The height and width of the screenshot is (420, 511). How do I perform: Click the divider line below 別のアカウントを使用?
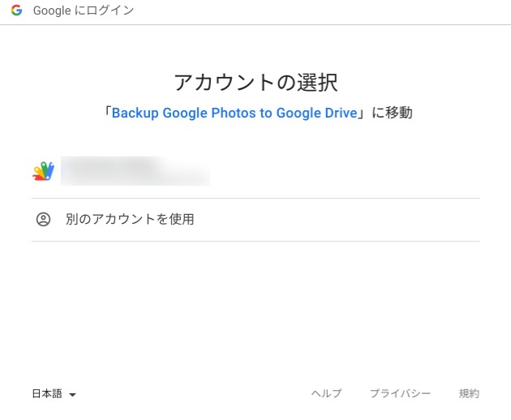tap(255, 241)
